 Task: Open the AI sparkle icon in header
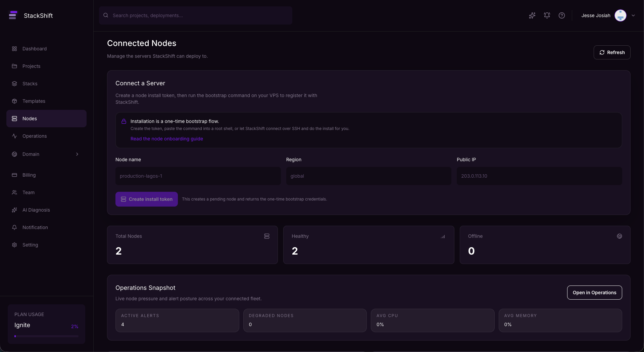coord(532,15)
